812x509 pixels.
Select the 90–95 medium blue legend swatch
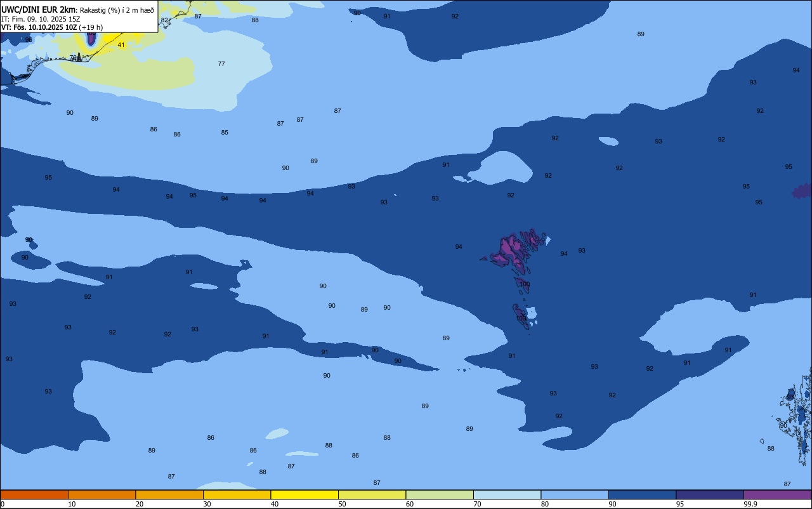point(642,494)
